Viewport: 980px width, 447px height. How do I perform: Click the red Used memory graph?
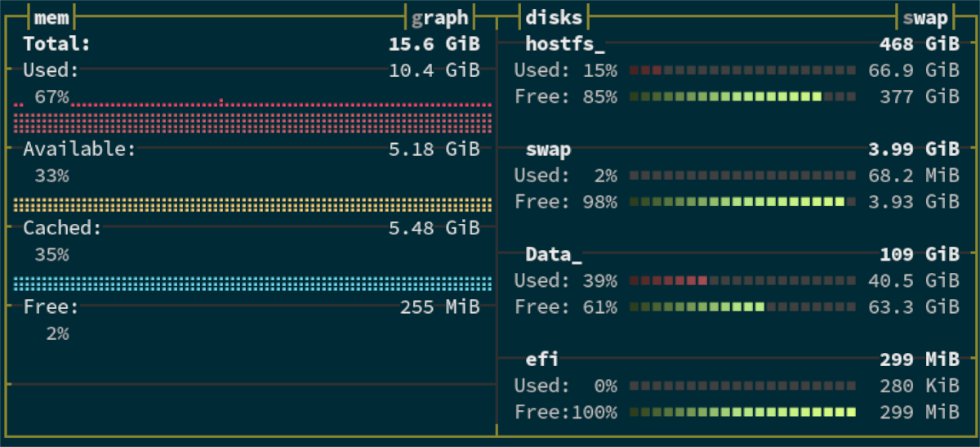[253, 118]
